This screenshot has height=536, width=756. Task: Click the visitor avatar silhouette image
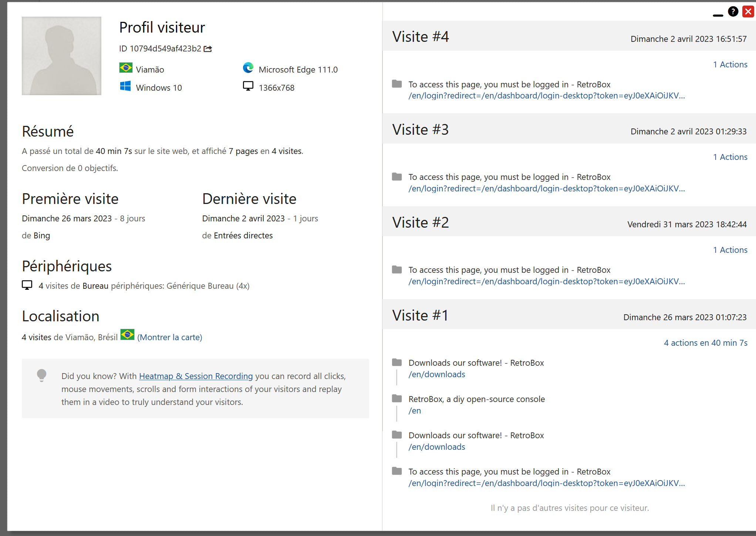[61, 56]
